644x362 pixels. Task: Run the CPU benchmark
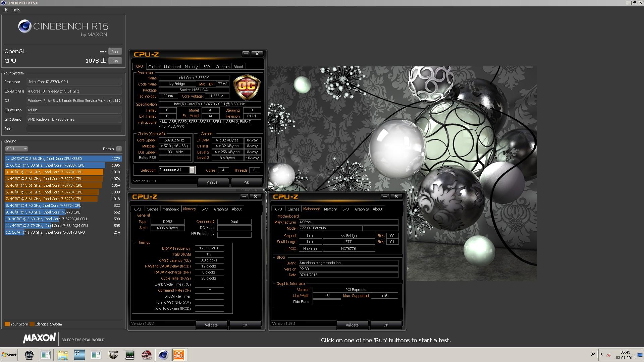pyautogui.click(x=115, y=61)
